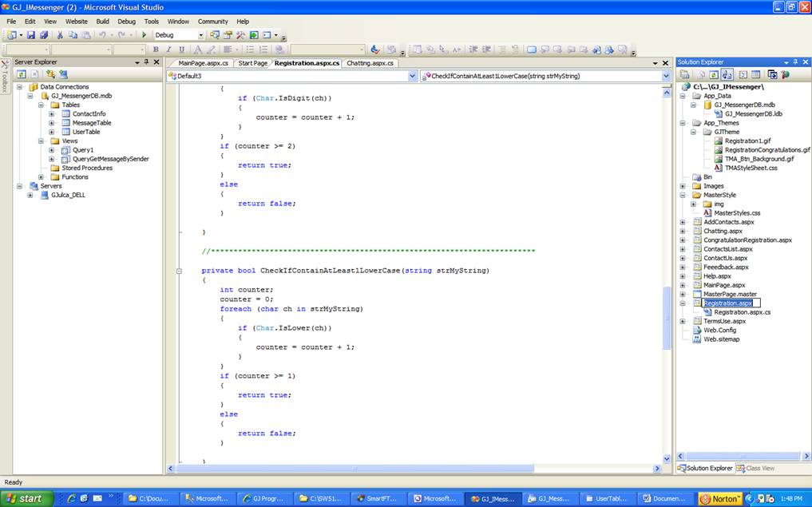Click the Windows start button
The height and width of the screenshot is (507, 812).
click(x=26, y=498)
